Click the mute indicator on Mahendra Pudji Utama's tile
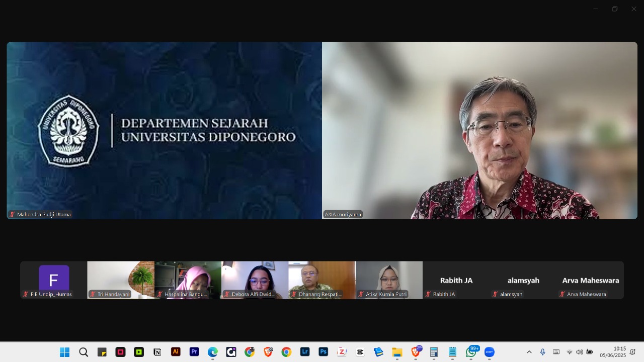Viewport: 644px width, 362px height. (x=11, y=214)
